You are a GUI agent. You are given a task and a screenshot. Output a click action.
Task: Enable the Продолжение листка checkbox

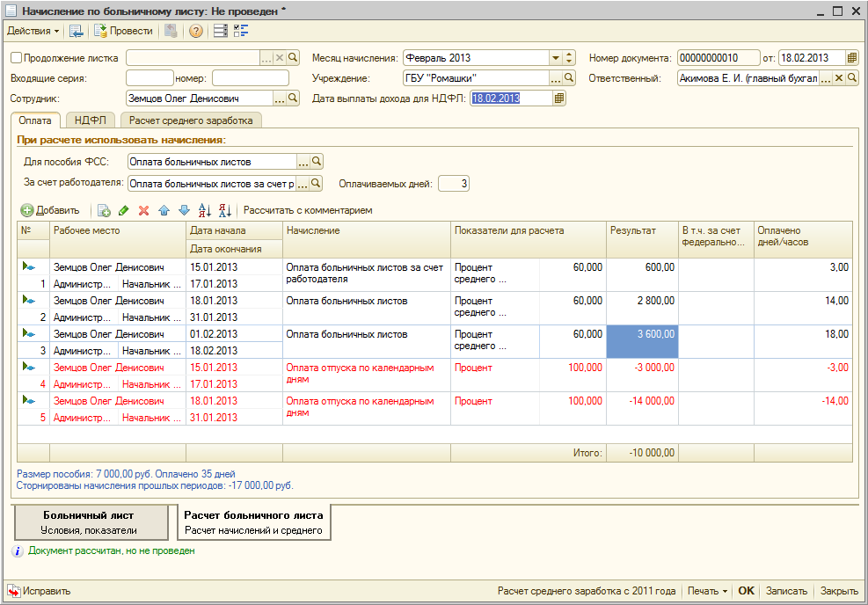pyautogui.click(x=17, y=58)
